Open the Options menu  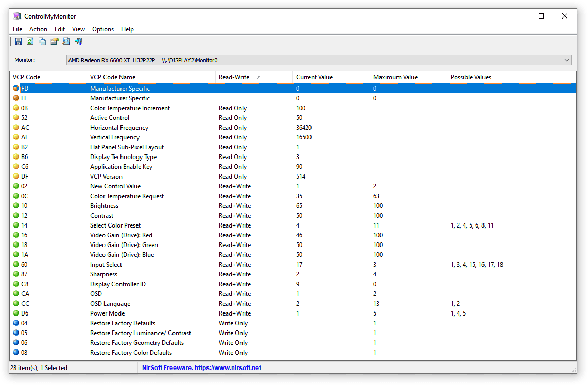[x=103, y=29]
